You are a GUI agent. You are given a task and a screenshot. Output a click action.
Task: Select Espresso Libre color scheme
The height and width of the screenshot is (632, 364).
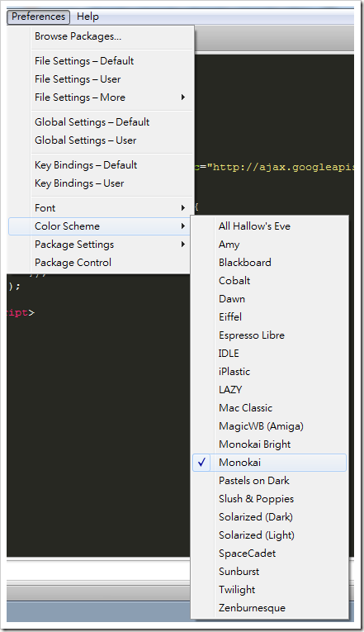269,335
